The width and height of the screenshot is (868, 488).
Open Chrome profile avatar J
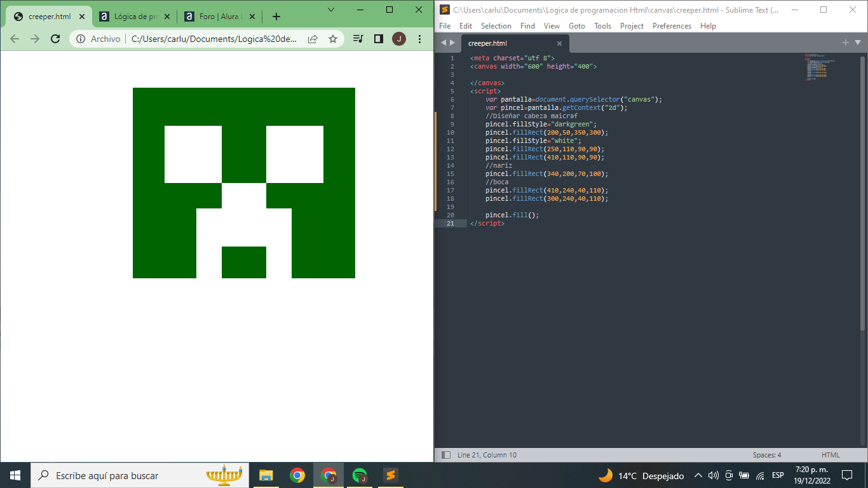click(x=399, y=39)
